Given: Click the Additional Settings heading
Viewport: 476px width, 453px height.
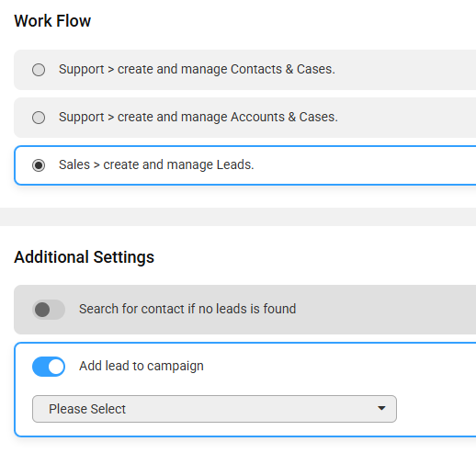Looking at the screenshot, I should coord(84,256).
